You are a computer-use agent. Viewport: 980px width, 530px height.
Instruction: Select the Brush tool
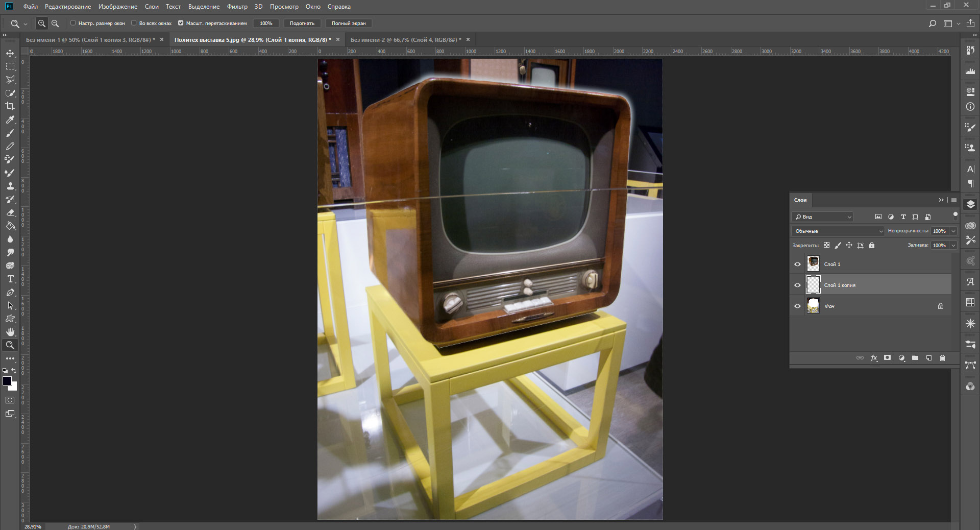(x=10, y=133)
